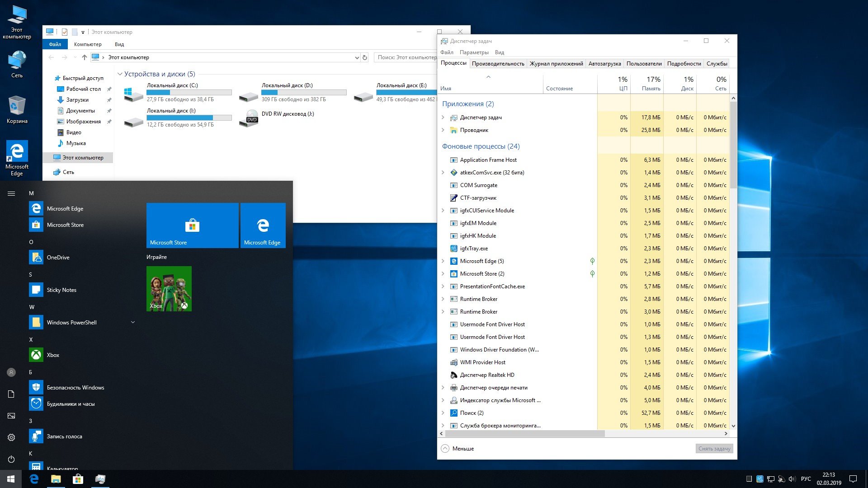868x488 pixels.
Task: Expand Microsoft Store process in Task Manager
Action: [x=442, y=273]
